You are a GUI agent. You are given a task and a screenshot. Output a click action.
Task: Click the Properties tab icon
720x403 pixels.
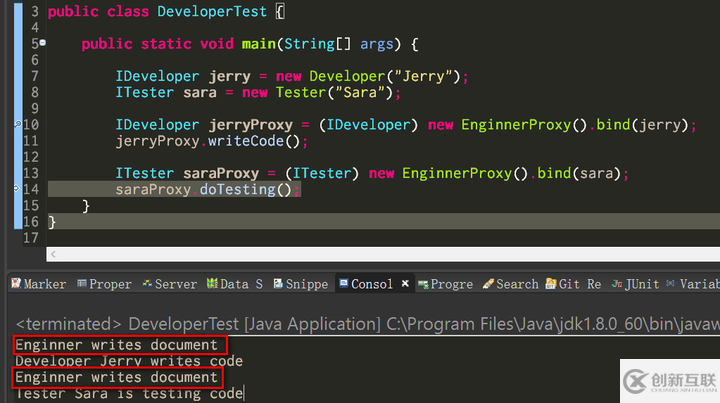pyautogui.click(x=82, y=283)
